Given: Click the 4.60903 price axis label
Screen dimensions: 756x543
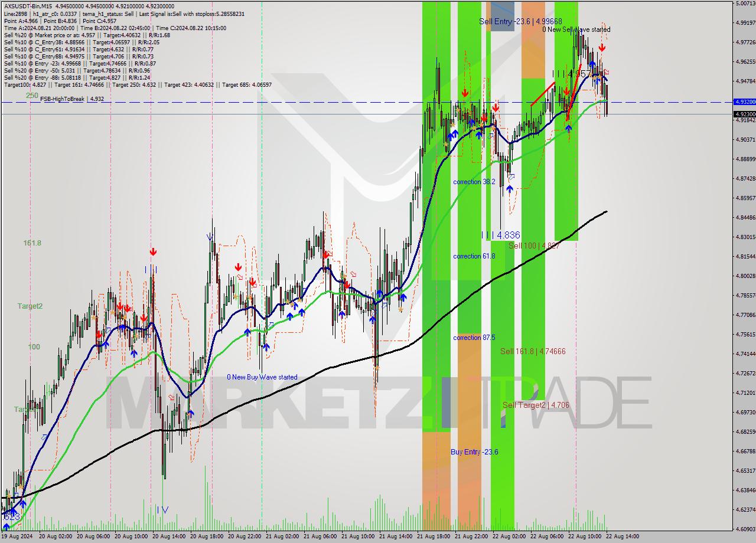Looking at the screenshot, I should (x=745, y=529).
